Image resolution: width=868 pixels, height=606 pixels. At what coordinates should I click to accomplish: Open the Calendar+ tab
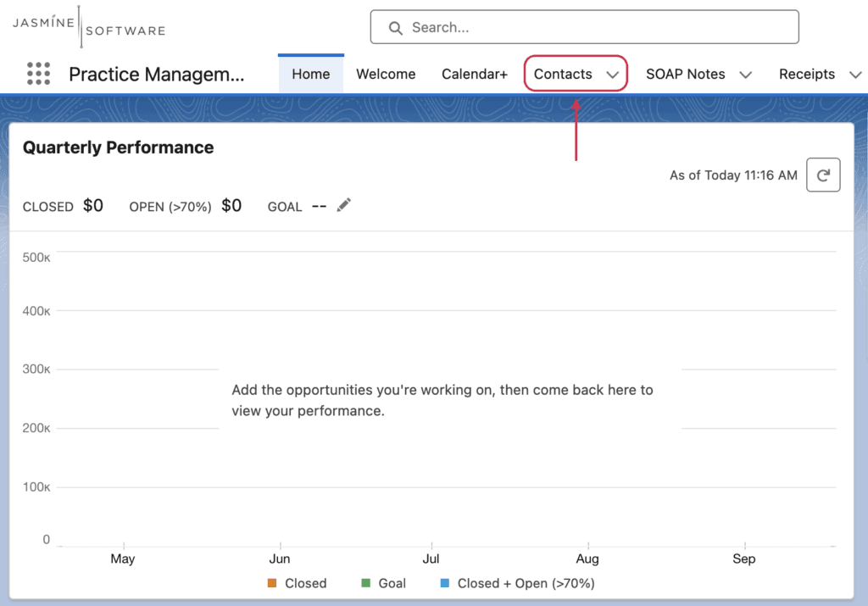(x=475, y=74)
